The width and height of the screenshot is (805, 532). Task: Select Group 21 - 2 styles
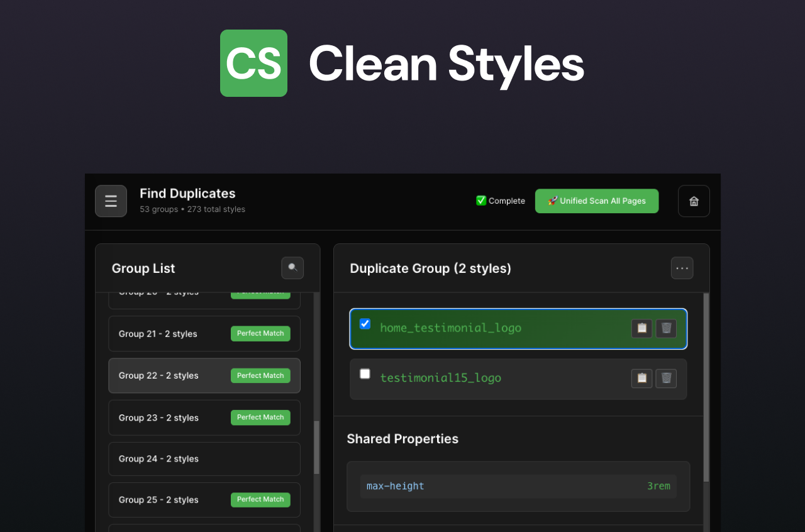(204, 333)
